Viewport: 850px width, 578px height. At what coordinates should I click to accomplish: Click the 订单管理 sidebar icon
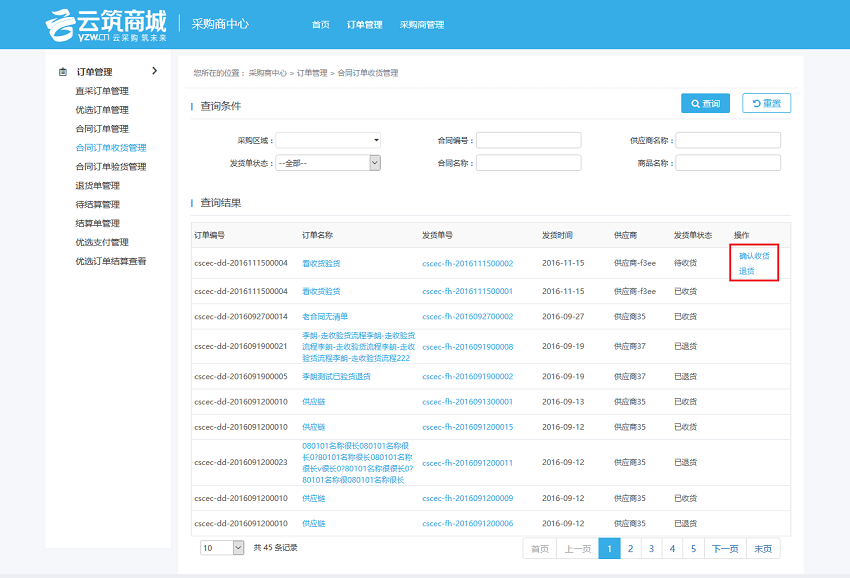[63, 72]
